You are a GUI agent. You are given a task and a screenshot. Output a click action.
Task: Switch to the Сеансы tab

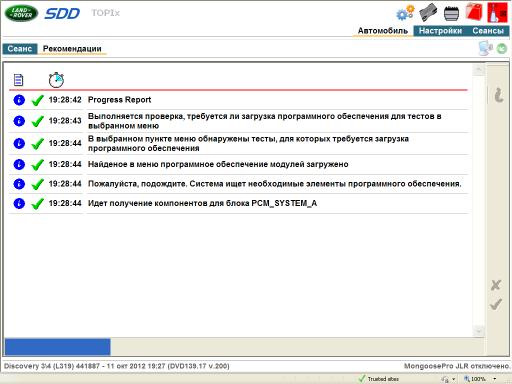(488, 31)
